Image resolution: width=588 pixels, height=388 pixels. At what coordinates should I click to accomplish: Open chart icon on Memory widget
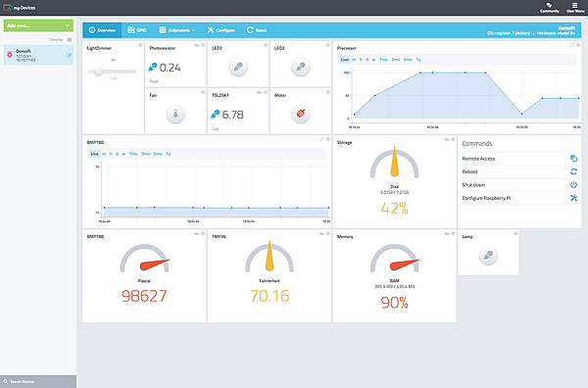coord(447,233)
